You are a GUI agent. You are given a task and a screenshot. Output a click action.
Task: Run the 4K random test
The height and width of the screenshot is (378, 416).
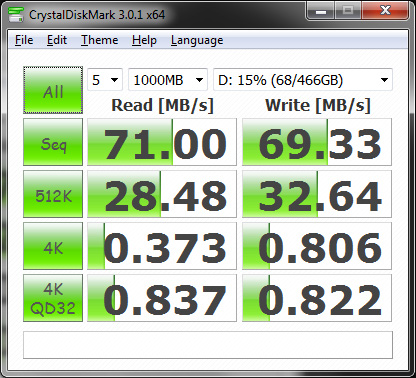tap(53, 246)
